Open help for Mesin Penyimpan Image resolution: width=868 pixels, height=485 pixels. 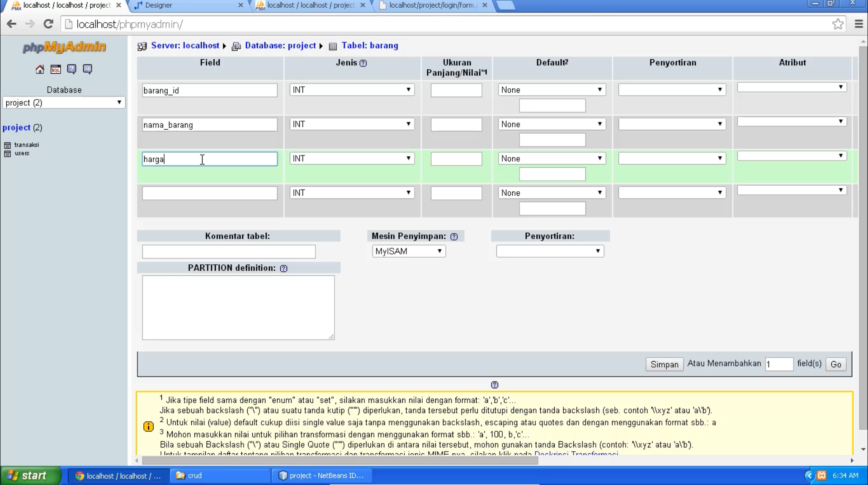tap(454, 236)
